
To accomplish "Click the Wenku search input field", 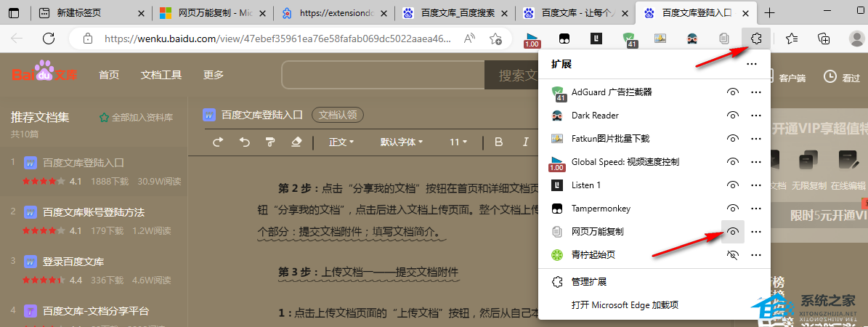I will coord(383,75).
